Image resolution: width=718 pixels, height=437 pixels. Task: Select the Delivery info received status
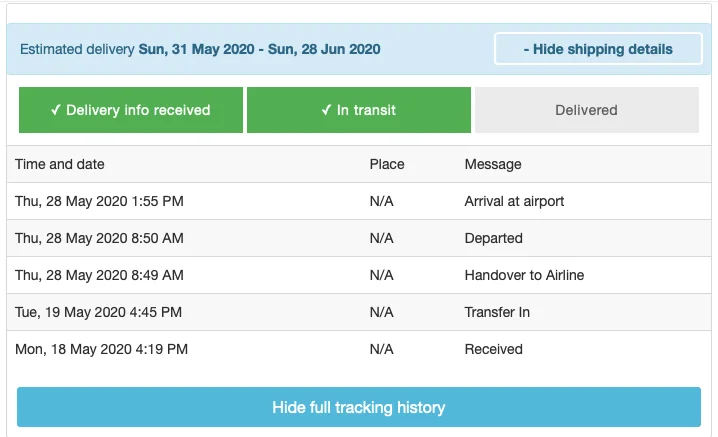[131, 110]
